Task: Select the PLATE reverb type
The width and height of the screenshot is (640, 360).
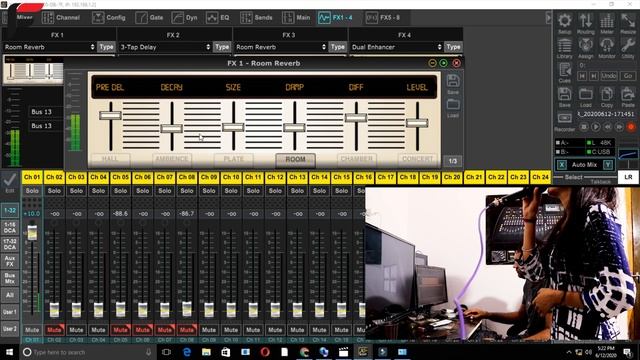Action: (233, 159)
